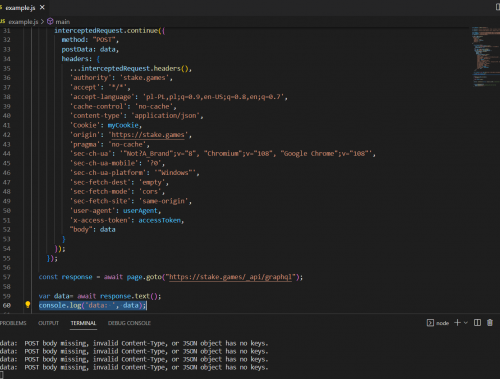Image resolution: width=500 pixels, height=379 pixels.
Task: Click line number 57 in the gutter
Action: click(x=7, y=277)
